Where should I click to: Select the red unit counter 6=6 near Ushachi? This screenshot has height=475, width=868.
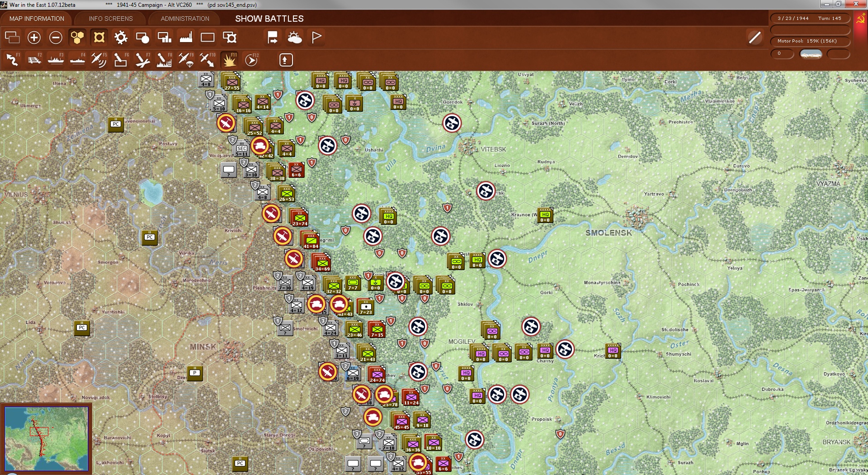(x=296, y=170)
